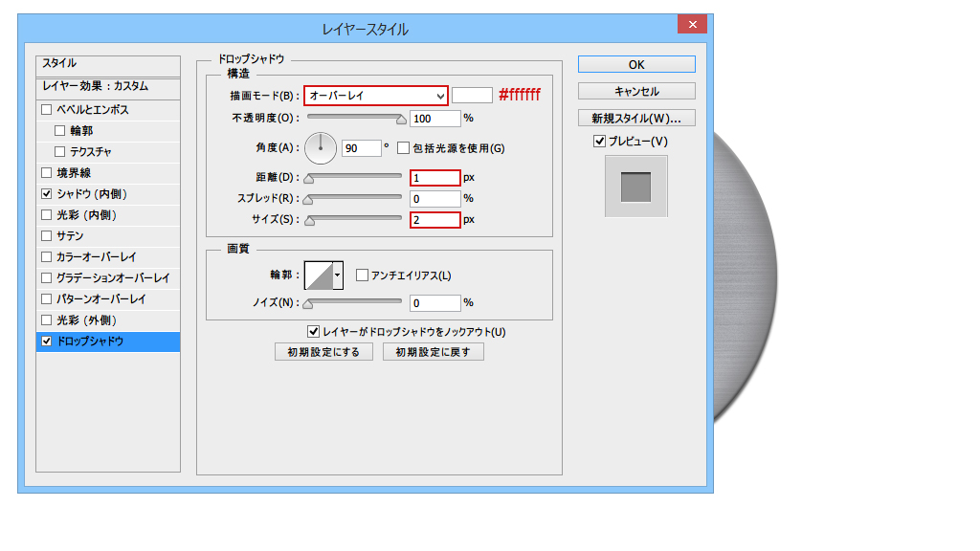Select the ドロップシャドウ row label
Image resolution: width=980 pixels, height=551 pixels.
click(90, 342)
